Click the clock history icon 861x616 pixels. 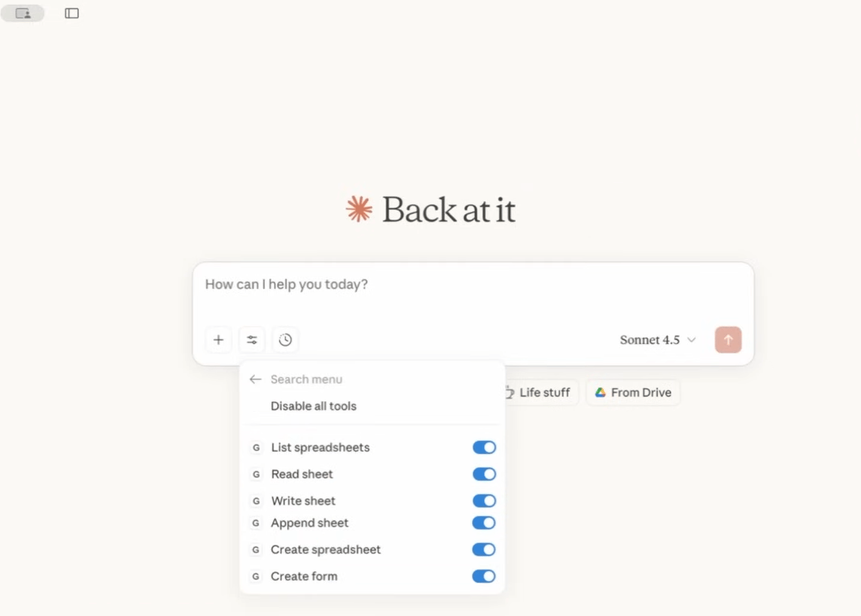[285, 340]
